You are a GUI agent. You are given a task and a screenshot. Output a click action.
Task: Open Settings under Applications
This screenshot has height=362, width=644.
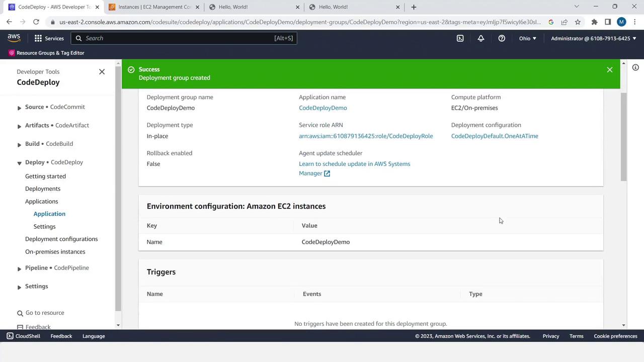[44, 226]
